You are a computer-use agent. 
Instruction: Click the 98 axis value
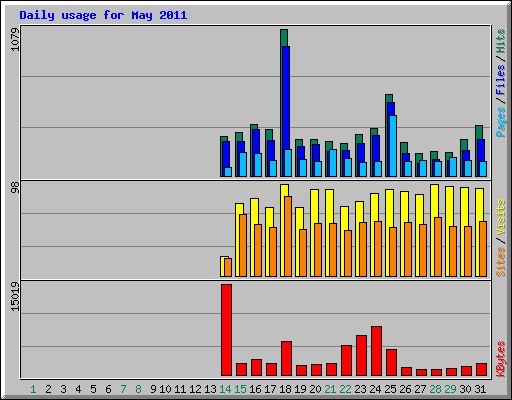15,188
